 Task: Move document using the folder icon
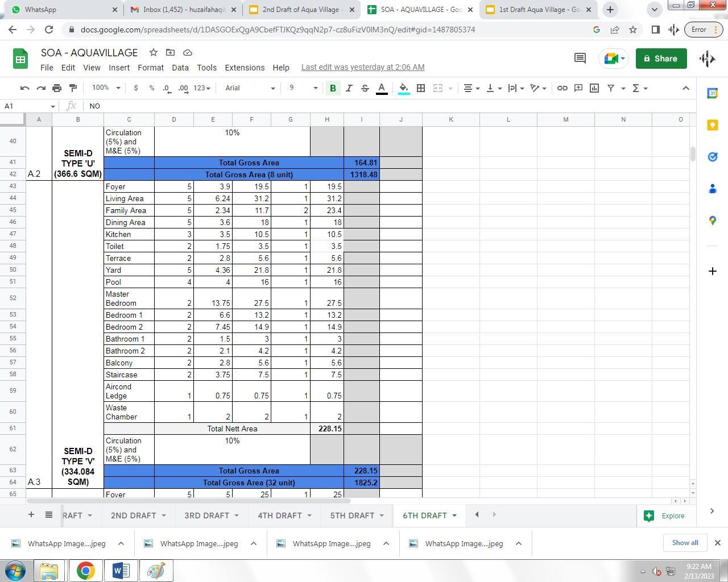point(170,52)
